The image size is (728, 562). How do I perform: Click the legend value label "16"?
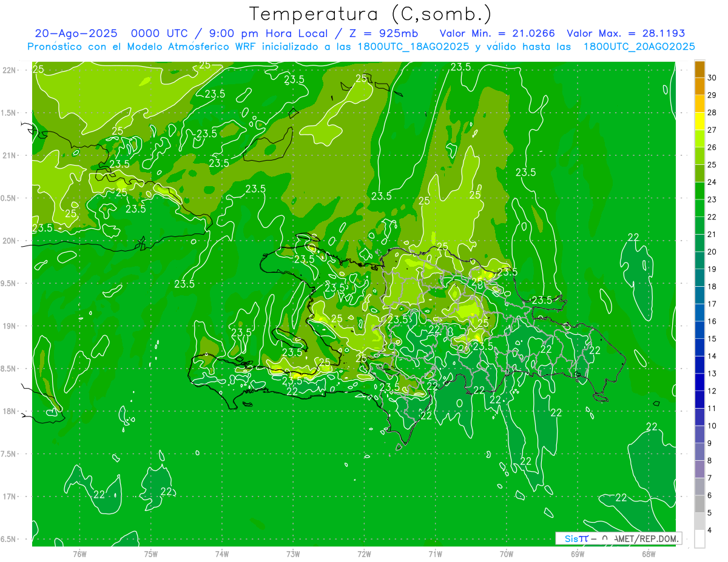click(712, 321)
